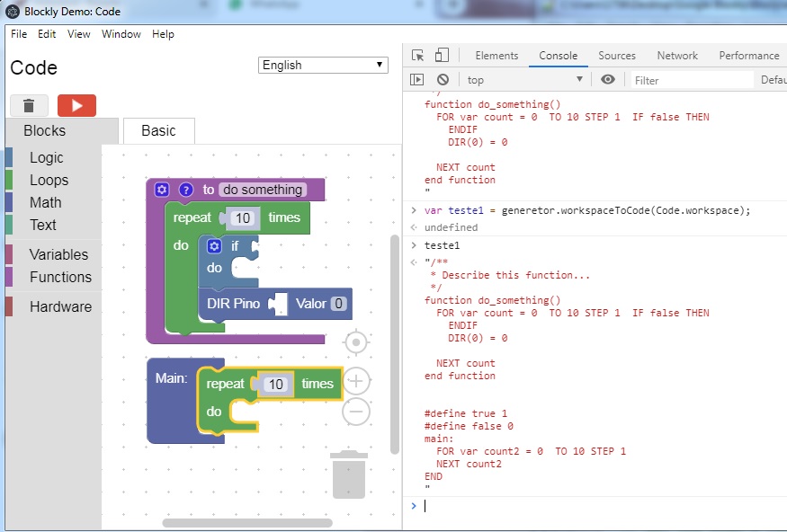787x532 pixels.
Task: Toggle the live expression eye icon
Action: point(608,80)
